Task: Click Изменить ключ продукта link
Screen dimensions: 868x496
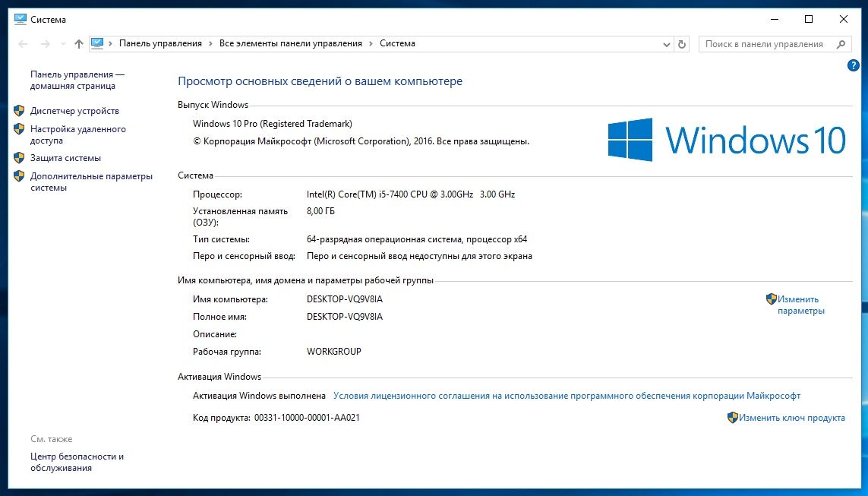Action: click(791, 418)
